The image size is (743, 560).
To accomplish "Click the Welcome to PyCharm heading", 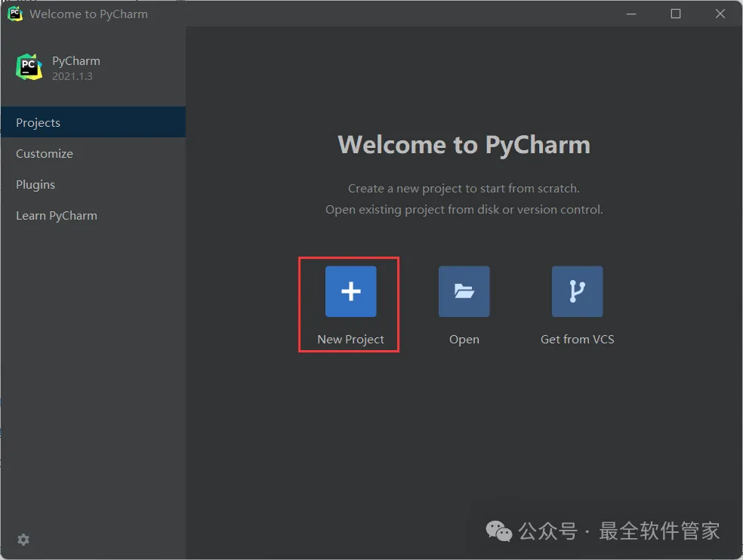I will pyautogui.click(x=464, y=144).
